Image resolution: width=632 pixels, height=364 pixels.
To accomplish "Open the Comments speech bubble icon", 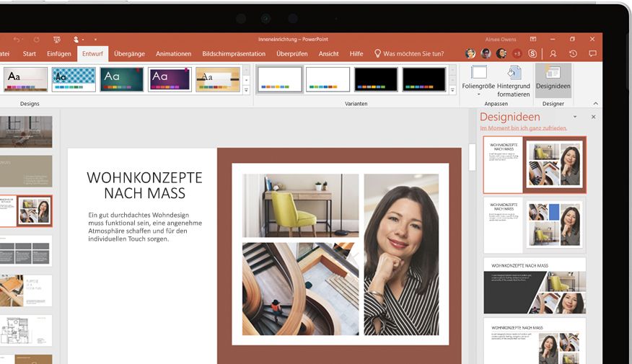I will 592,53.
